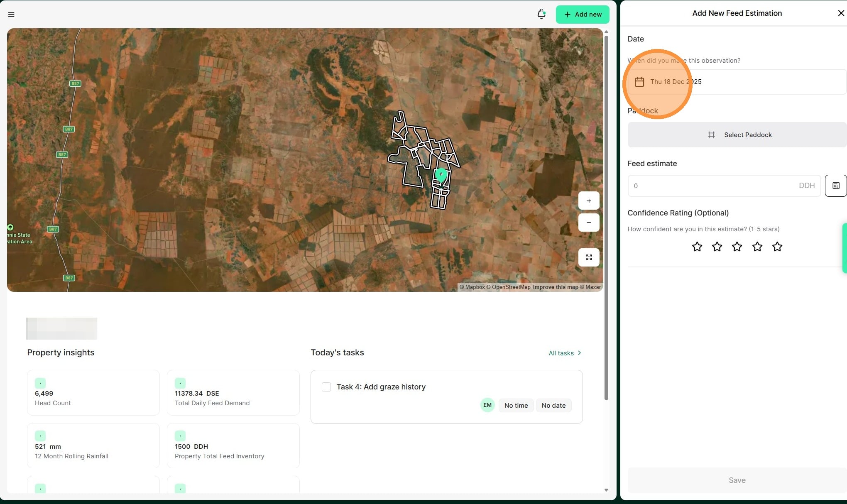Open the notifications bell
847x504 pixels.
(x=541, y=14)
